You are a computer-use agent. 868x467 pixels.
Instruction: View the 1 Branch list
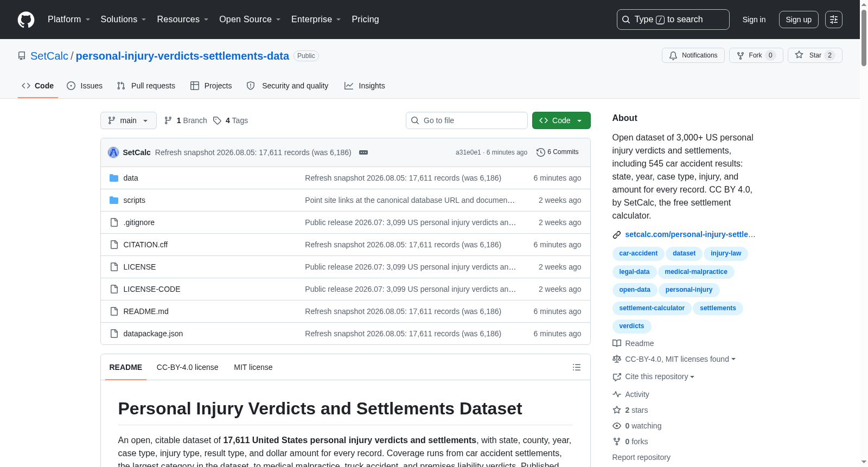(186, 120)
